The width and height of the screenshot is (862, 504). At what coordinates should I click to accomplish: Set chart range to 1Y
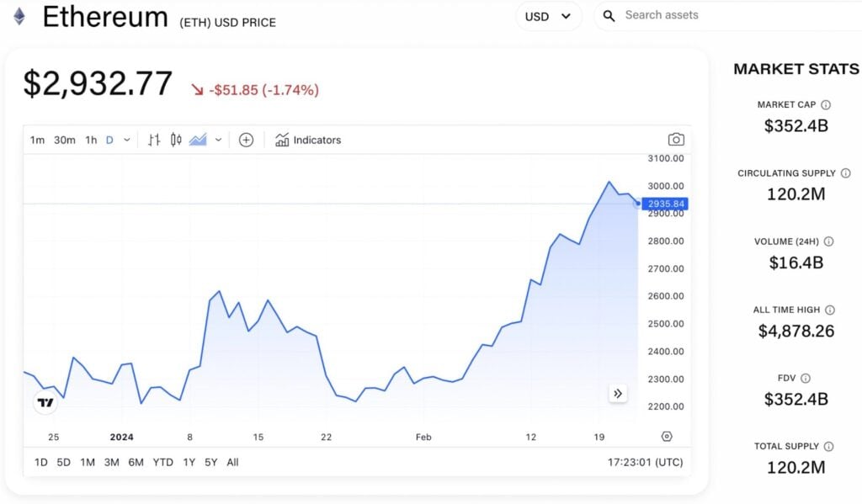tap(189, 462)
